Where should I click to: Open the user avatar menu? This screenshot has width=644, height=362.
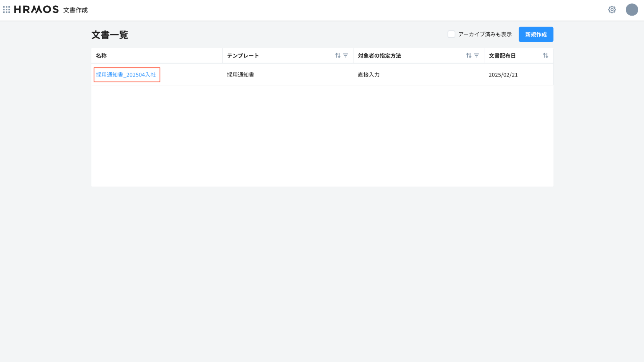[632, 10]
